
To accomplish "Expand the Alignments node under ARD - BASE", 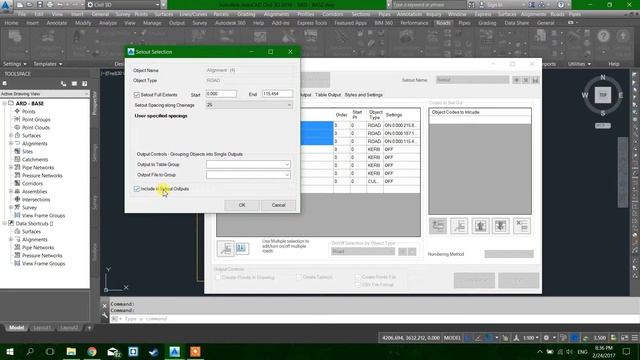I will coord(11,143).
